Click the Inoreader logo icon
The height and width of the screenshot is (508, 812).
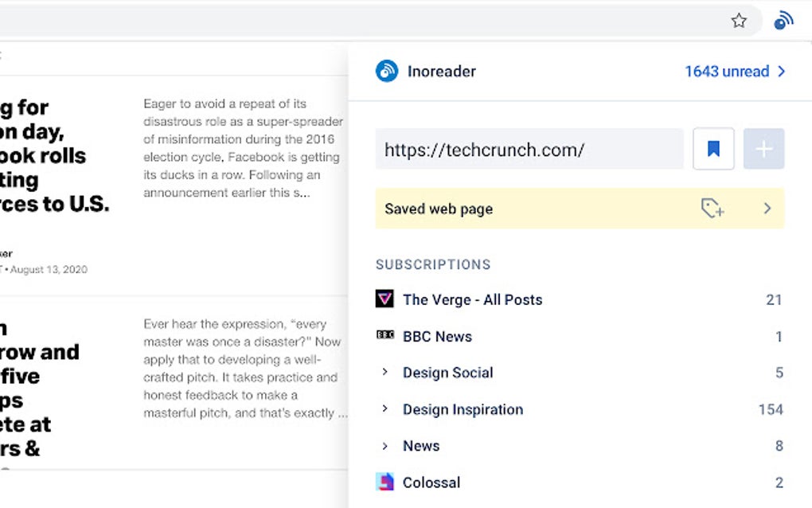[388, 71]
